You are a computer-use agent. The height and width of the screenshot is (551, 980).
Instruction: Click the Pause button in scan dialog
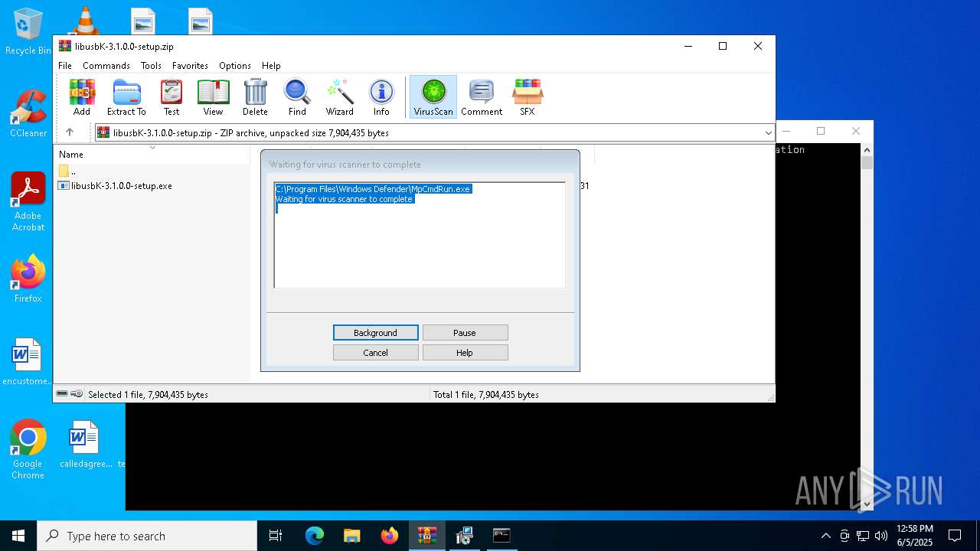pyautogui.click(x=465, y=333)
